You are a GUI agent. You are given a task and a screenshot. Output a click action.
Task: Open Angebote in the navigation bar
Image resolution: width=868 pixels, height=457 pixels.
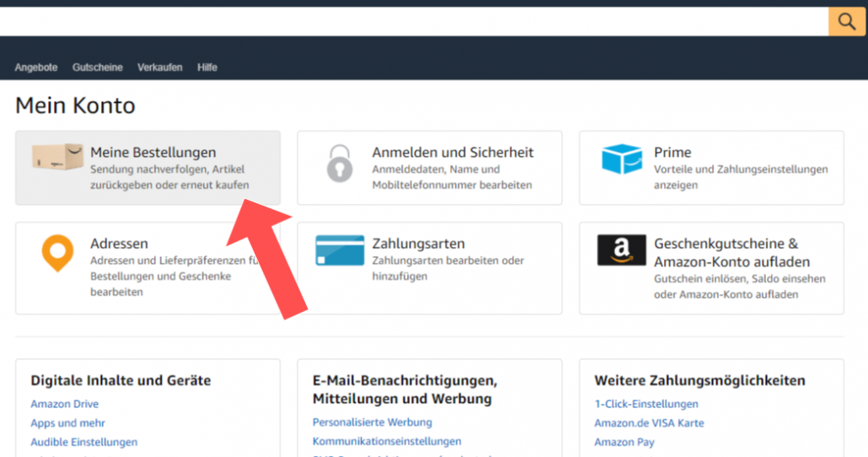coord(36,67)
